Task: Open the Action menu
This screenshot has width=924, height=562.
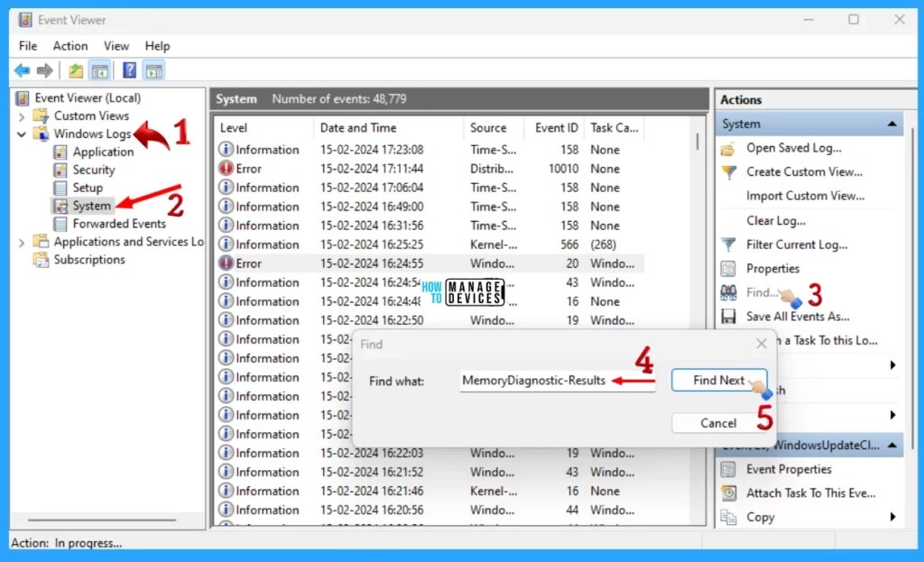Action: [70, 45]
